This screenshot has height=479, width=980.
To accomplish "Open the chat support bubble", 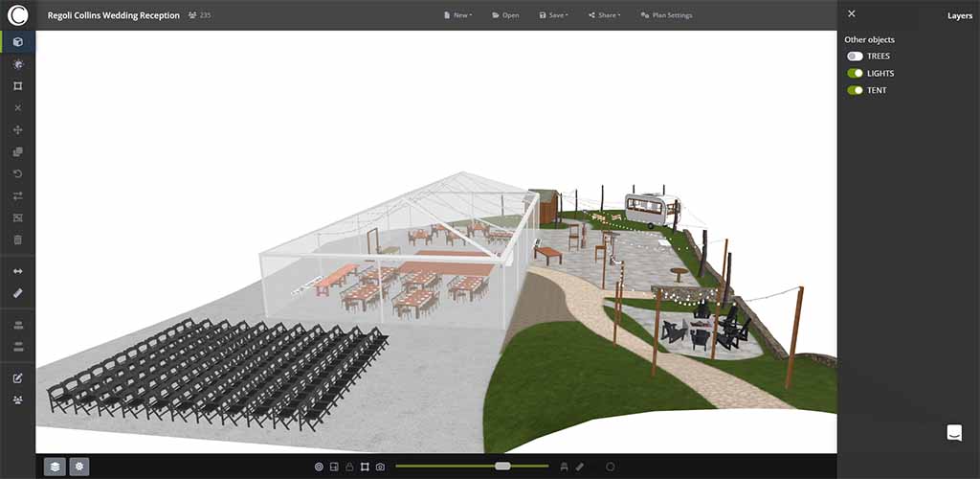I will tap(953, 433).
